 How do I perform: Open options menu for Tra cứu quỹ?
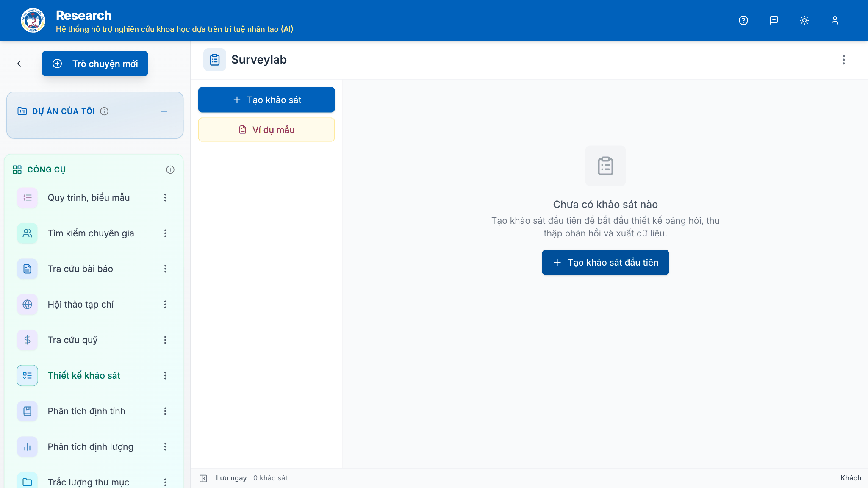pyautogui.click(x=165, y=340)
